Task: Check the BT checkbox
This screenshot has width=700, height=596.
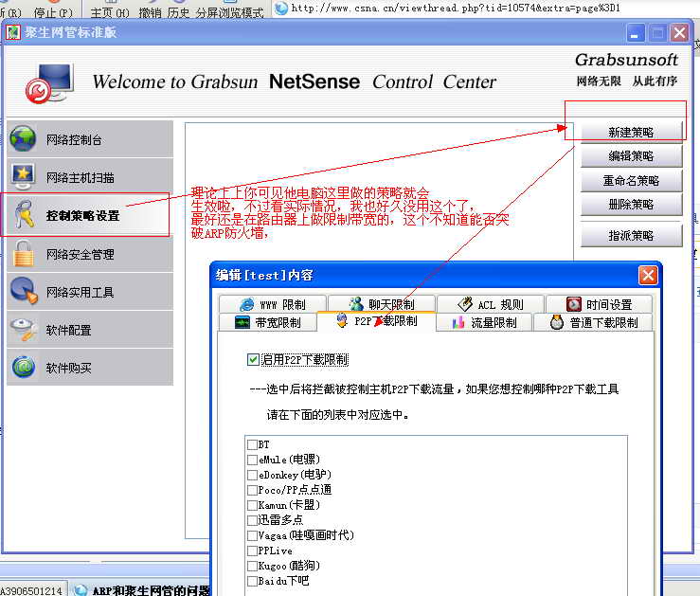Action: (252, 444)
